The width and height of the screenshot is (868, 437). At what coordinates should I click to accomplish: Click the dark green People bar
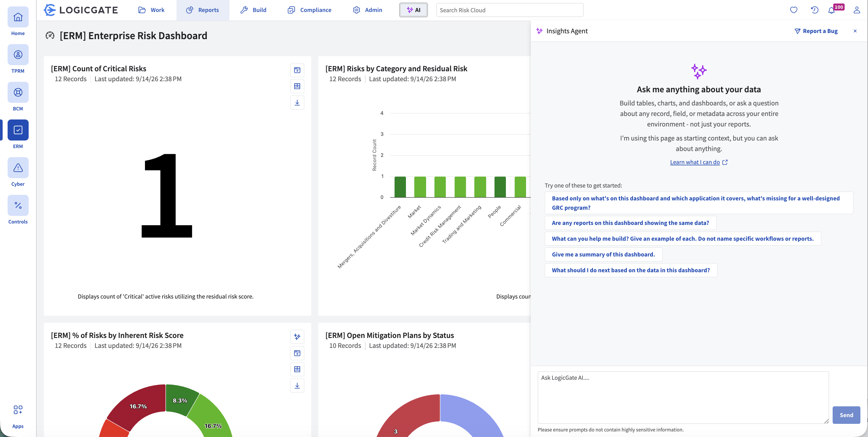(500, 187)
